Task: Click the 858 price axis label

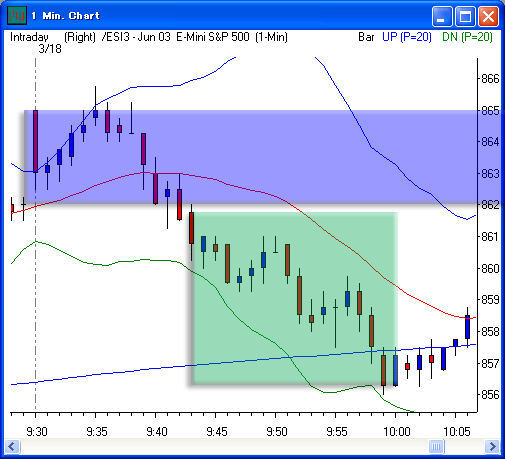Action: [490, 332]
